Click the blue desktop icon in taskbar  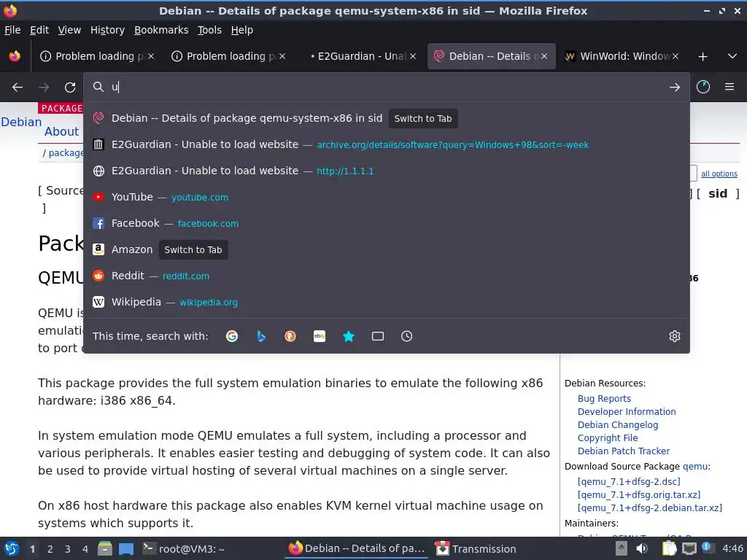(125, 548)
